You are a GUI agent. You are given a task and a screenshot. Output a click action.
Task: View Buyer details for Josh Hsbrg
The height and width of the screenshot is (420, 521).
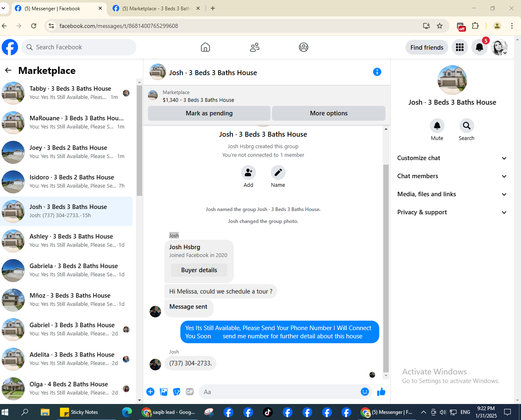pyautogui.click(x=199, y=270)
